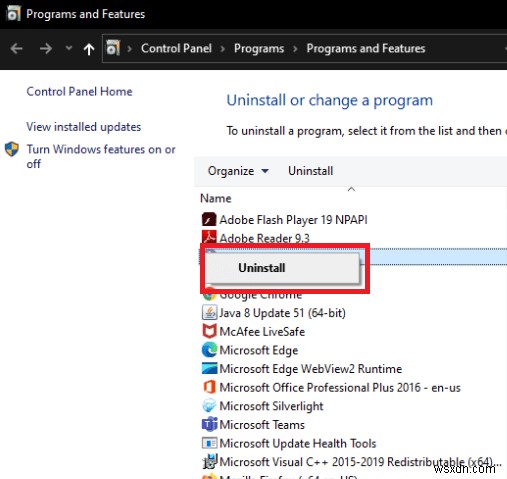Select Adobe Reader 9.3 entry
This screenshot has width=507, height=479.
click(x=264, y=238)
